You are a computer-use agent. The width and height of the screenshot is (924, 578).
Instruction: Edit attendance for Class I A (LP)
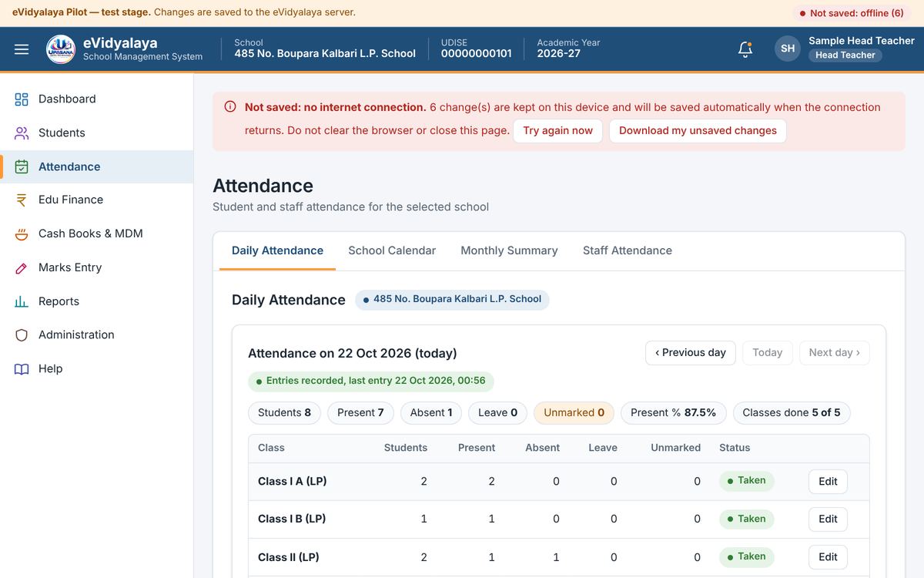(x=828, y=482)
